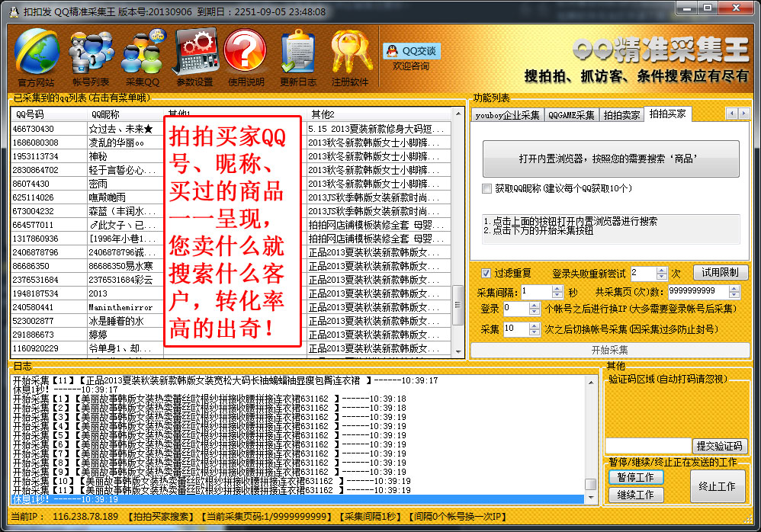
Task: Click status bar 拍拍买家搜索 entry
Action: 161,517
